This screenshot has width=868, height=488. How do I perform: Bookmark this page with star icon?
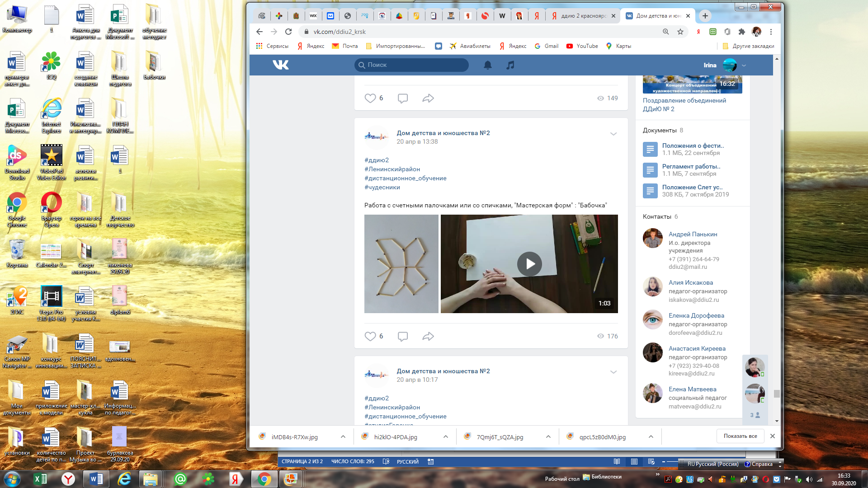coord(680,32)
